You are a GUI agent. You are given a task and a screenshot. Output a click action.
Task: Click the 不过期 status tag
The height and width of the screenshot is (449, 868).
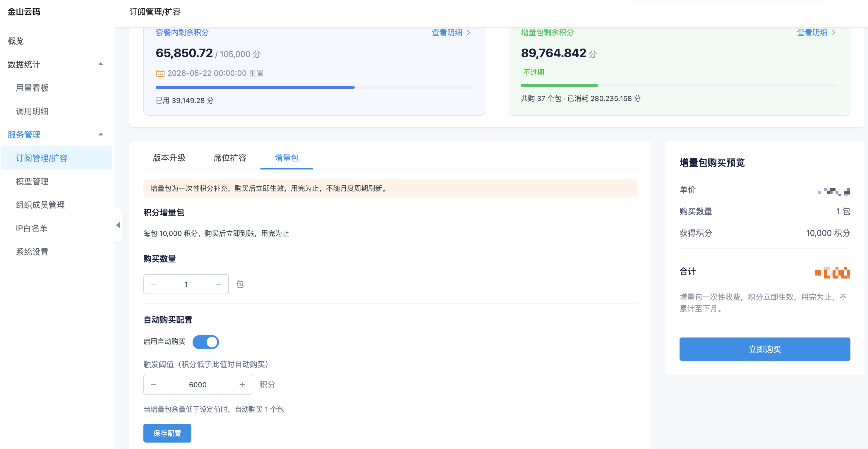click(x=534, y=72)
